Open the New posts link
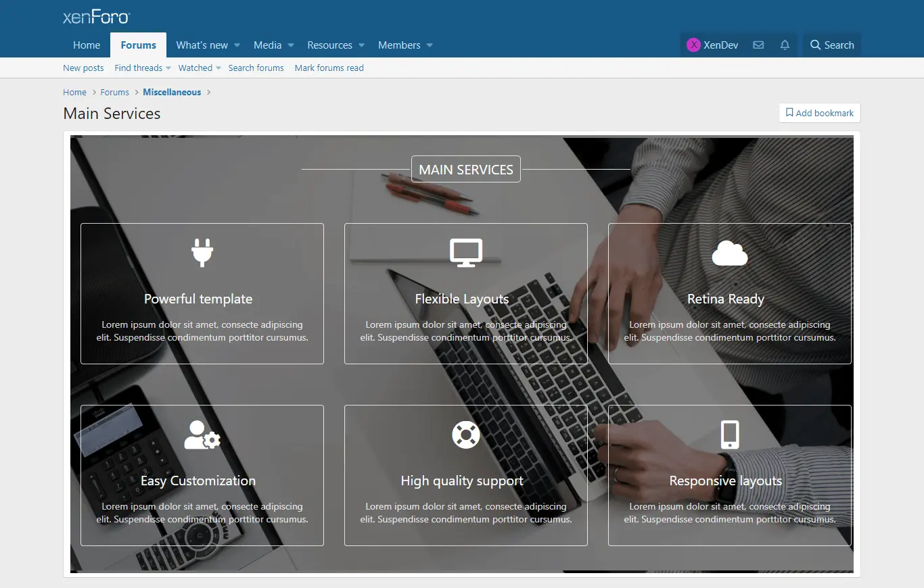The image size is (924, 588). tap(83, 68)
